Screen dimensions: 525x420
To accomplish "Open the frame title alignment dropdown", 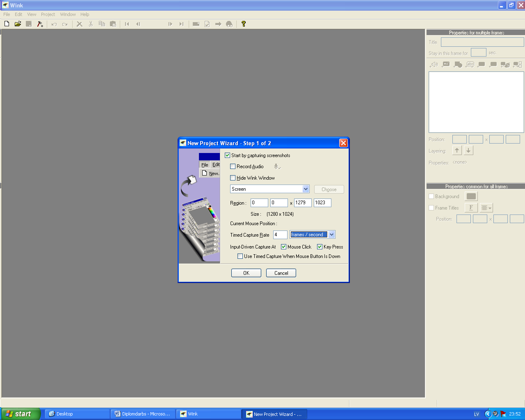I will tap(486, 208).
